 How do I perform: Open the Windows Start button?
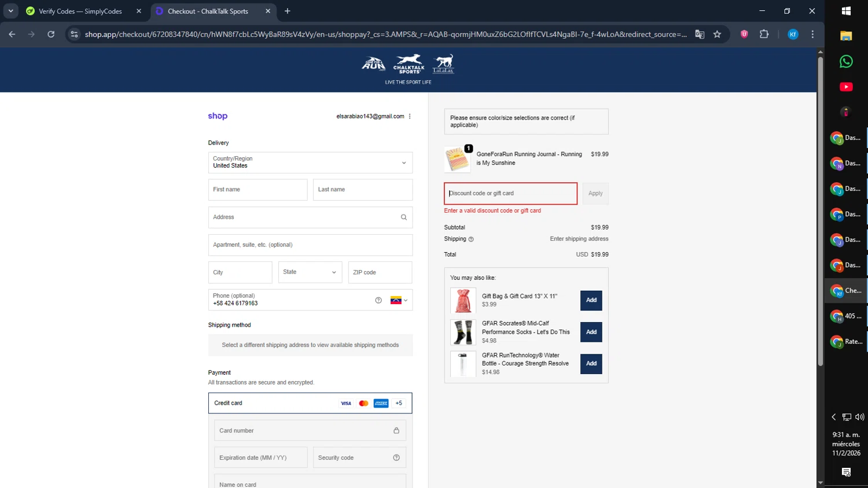(x=846, y=10)
